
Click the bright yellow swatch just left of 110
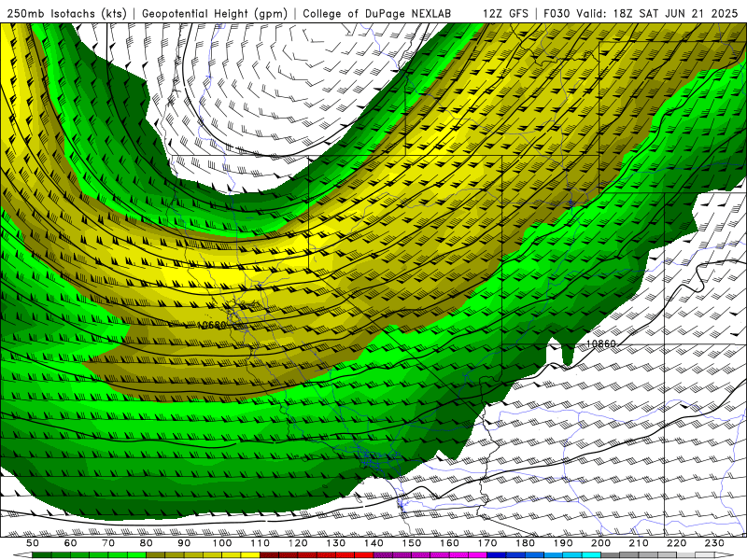point(250,555)
